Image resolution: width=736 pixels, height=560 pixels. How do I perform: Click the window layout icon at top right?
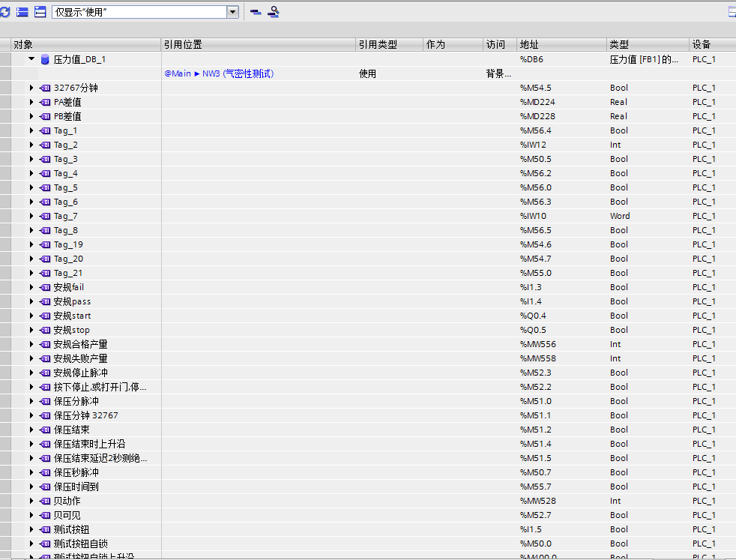point(732,12)
